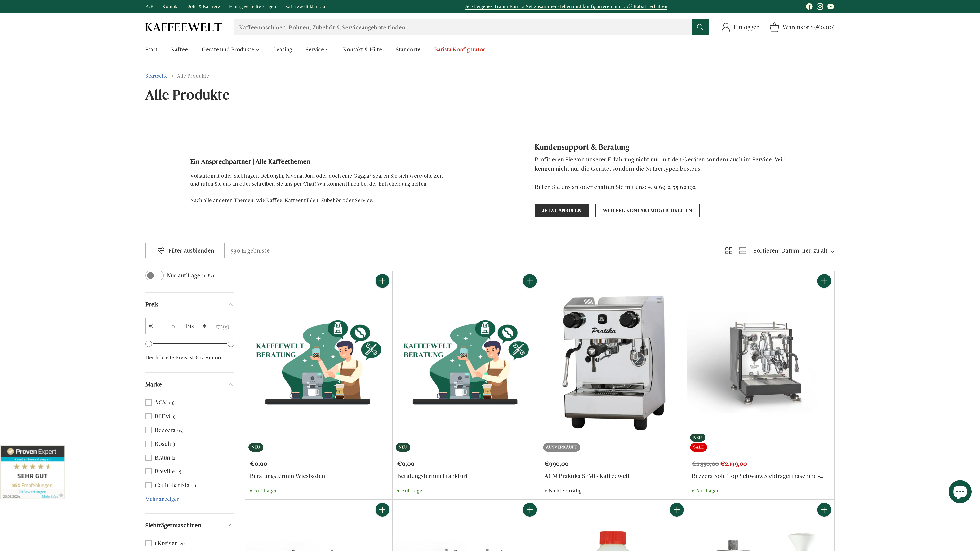The image size is (980, 551).
Task: Check the Bezzera brand checkbox
Action: (x=148, y=430)
